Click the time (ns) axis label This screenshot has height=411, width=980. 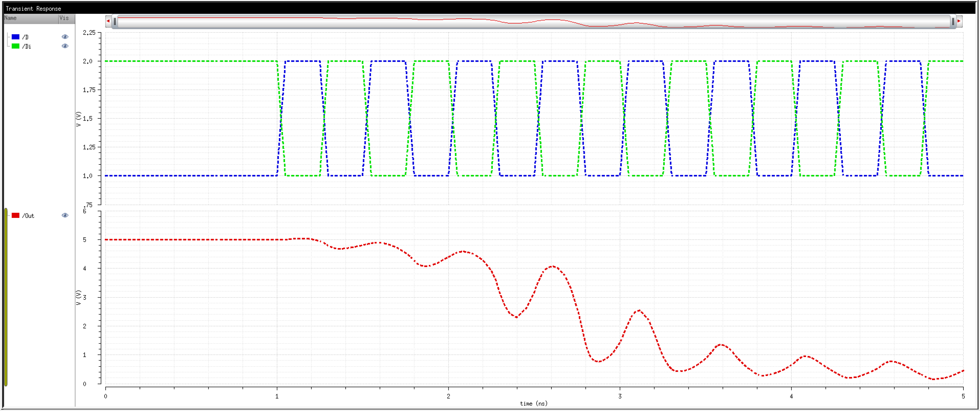click(x=533, y=404)
